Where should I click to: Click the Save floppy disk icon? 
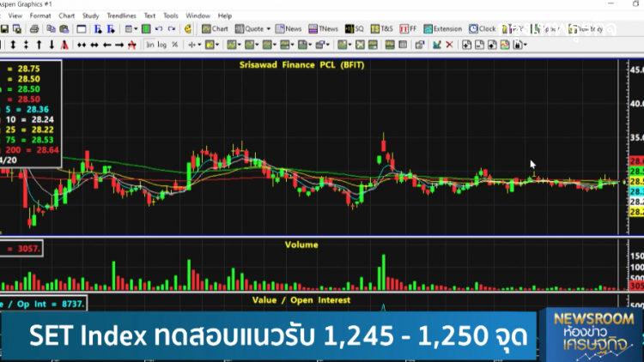coord(4,29)
